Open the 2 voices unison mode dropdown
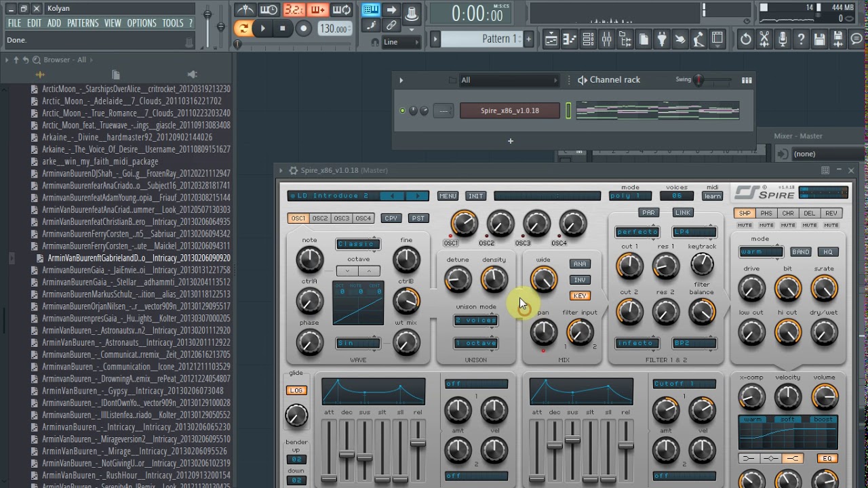868x488 pixels. tap(476, 321)
